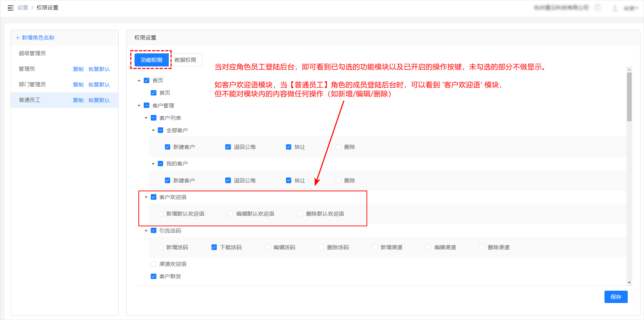Collapse the 全部客户 tree node

tap(153, 130)
